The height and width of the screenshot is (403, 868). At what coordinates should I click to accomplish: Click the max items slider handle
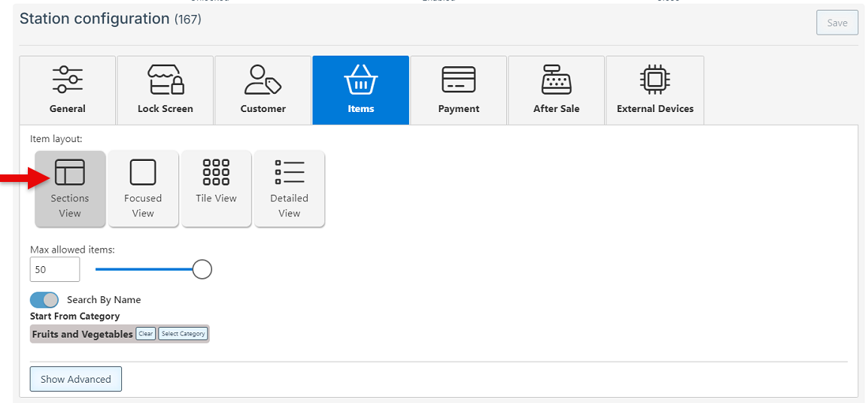pyautogui.click(x=202, y=269)
